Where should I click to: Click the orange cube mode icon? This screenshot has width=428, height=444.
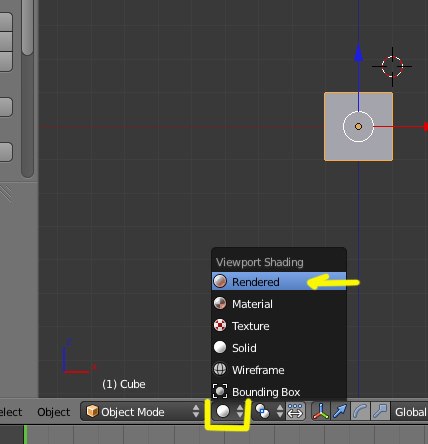92,411
